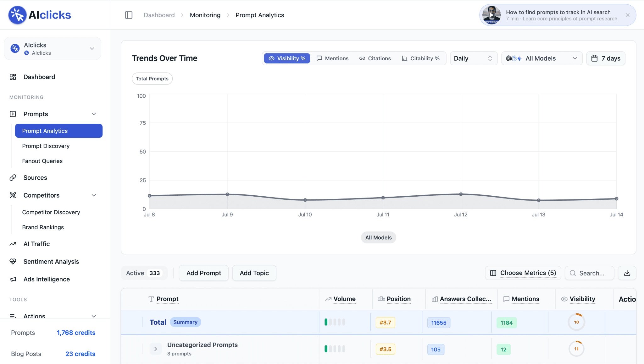Click the Add Prompt button
Screen dimensions: 644x364
(x=204, y=273)
